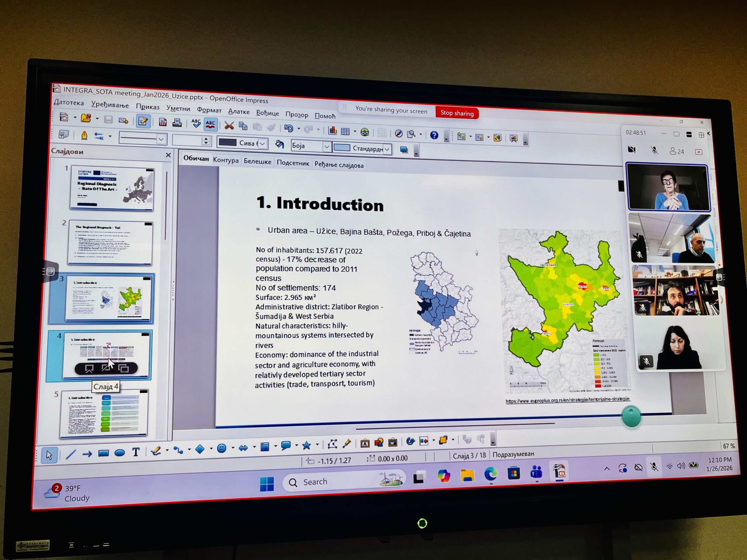Insert a chart using toolbar icon
Viewport: 747px width, 560px height.
coord(332,131)
